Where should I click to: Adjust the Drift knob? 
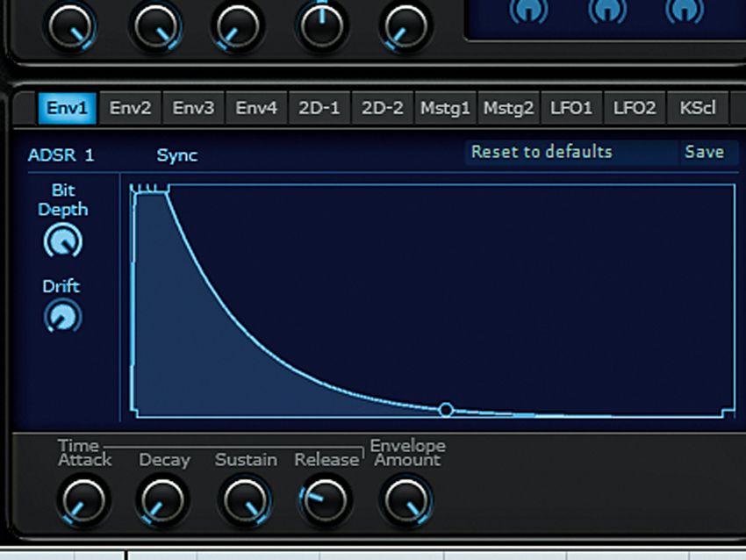tap(60, 317)
